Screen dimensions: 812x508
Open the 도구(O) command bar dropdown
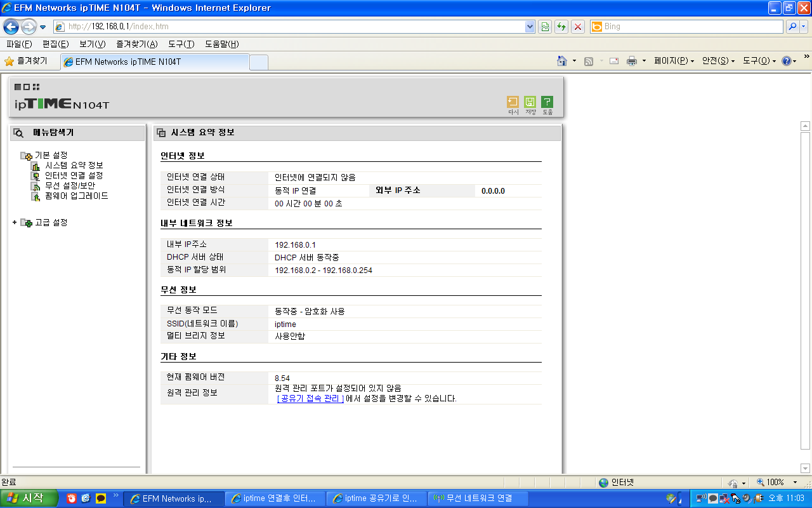(x=759, y=61)
